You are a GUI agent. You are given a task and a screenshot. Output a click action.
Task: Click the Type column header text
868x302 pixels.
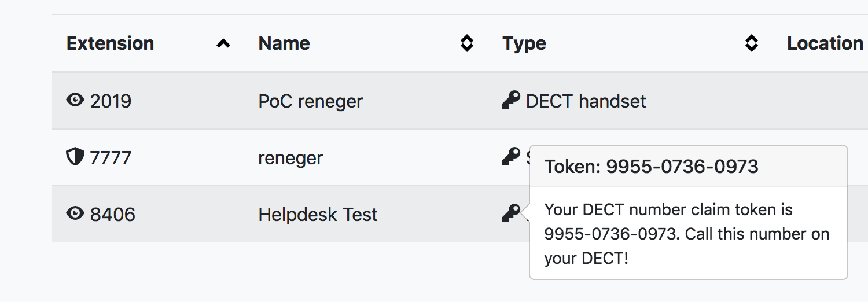pos(524,43)
